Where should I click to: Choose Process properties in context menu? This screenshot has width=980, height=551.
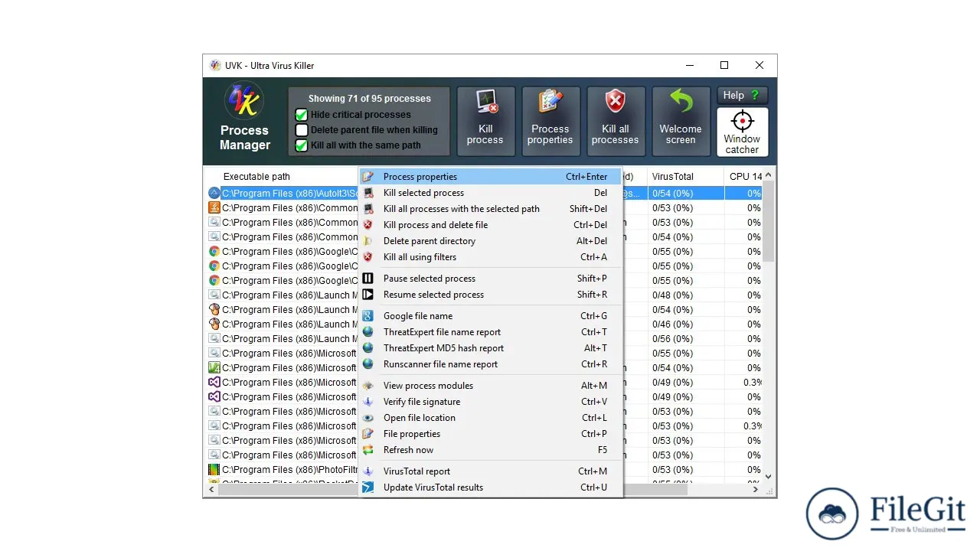490,177
